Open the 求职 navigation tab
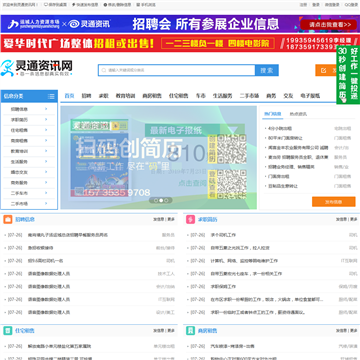Screen dimensions: 360x360 click(x=104, y=96)
